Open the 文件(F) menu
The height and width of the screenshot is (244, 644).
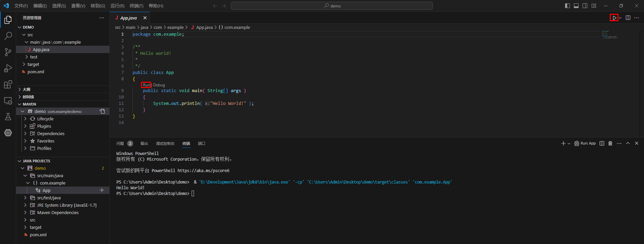point(21,6)
